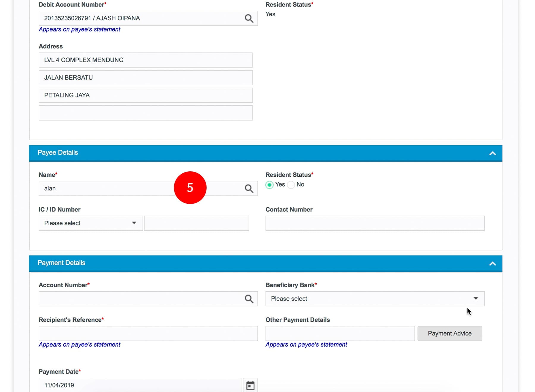Open the Beneficiary Bank dropdown
Screen dimensions: 535x392
pos(374,299)
